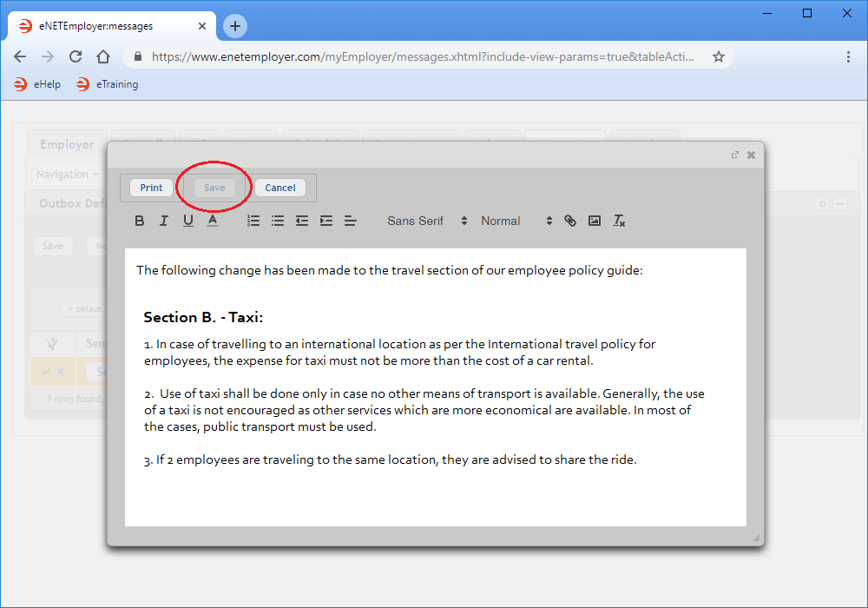The image size is (868, 608).
Task: Open the Normal text size dropdown
Action: [x=516, y=221]
